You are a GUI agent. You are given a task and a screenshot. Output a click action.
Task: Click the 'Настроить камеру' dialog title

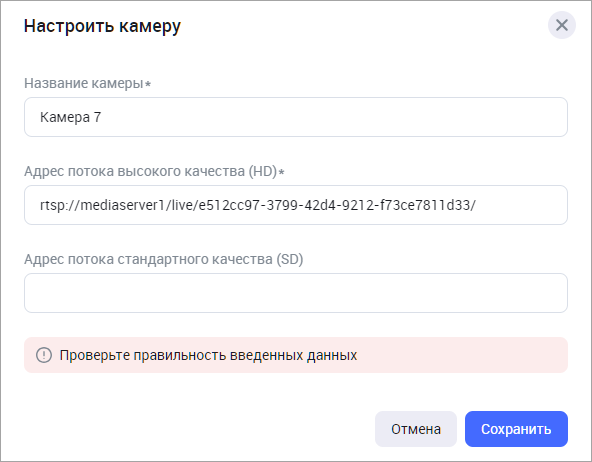pos(102,26)
